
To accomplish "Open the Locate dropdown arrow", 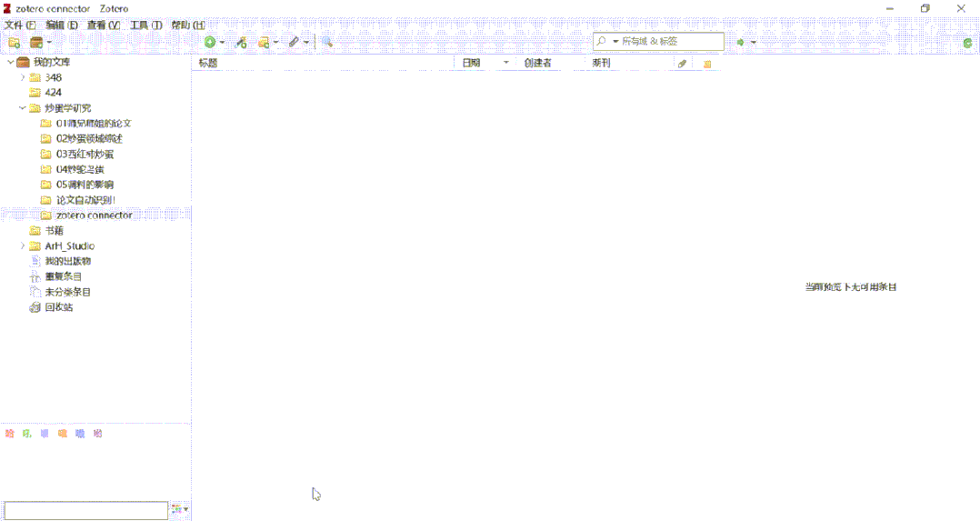I will 753,43.
